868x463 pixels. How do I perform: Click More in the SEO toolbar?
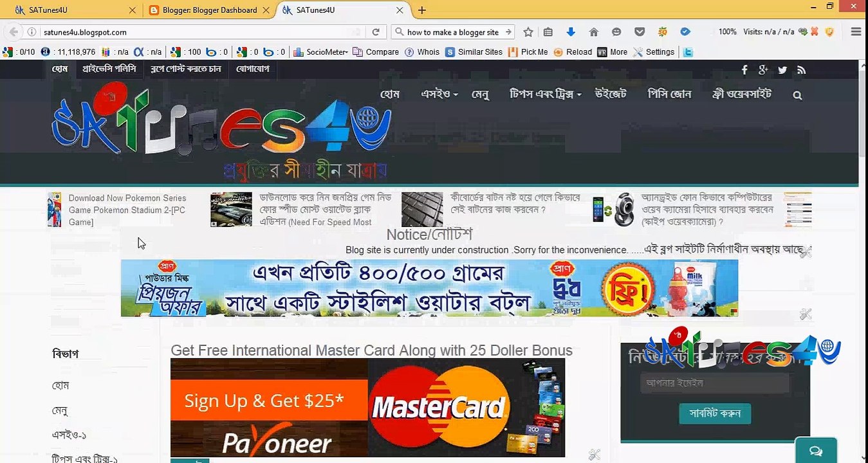(612, 52)
